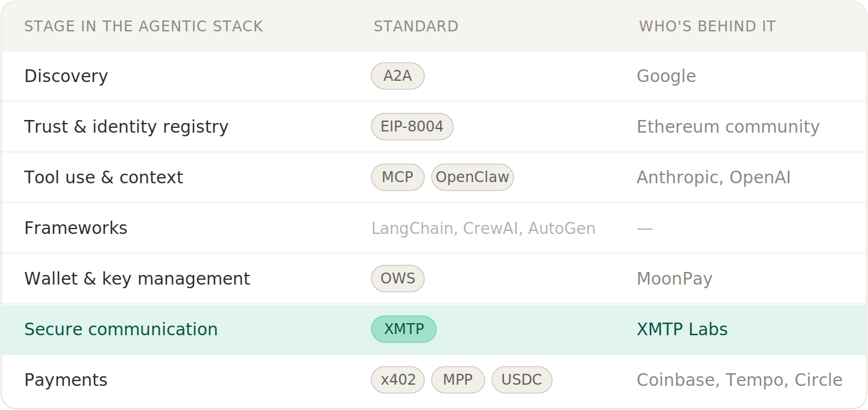Screen dimensions: 868x410
Task: Select the EIP-8004 badge
Action: point(412,127)
